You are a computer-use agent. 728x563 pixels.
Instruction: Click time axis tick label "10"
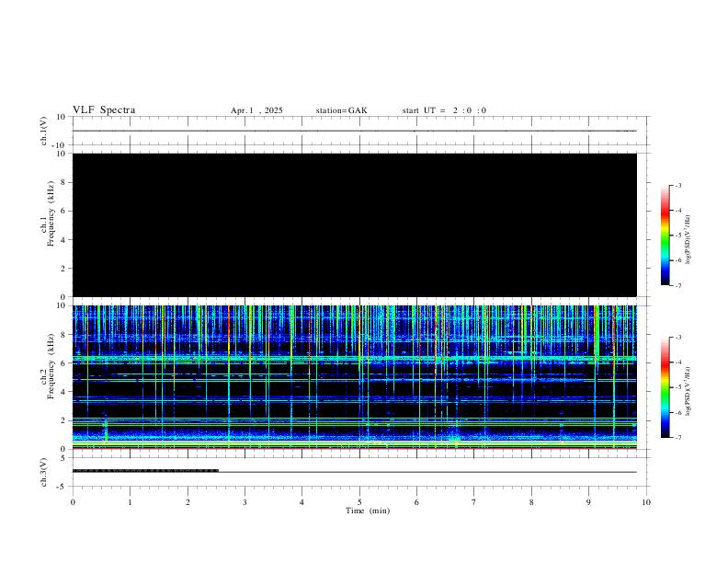click(x=646, y=502)
